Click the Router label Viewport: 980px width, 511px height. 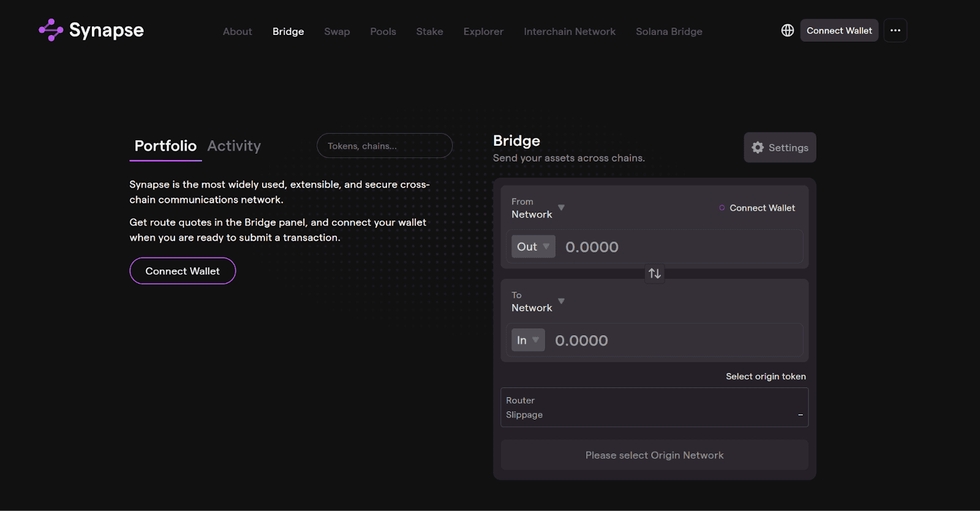521,400
